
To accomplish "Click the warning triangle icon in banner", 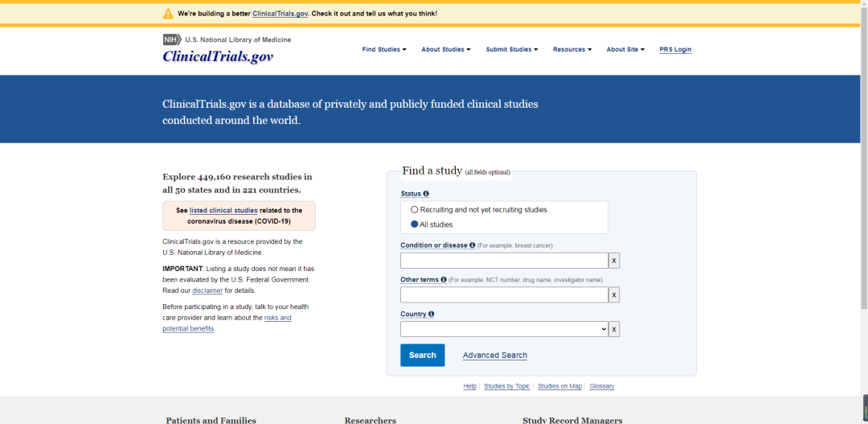I will pyautogui.click(x=168, y=14).
